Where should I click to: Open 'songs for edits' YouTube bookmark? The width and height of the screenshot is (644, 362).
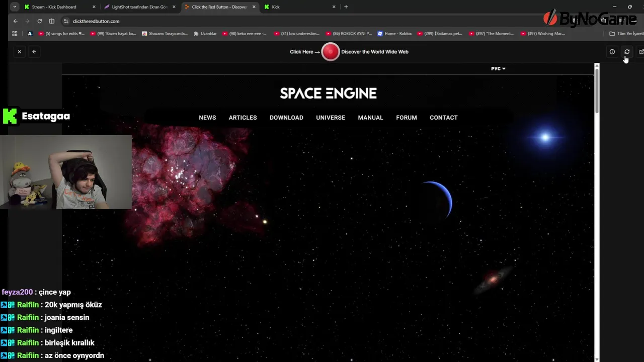[61, 34]
